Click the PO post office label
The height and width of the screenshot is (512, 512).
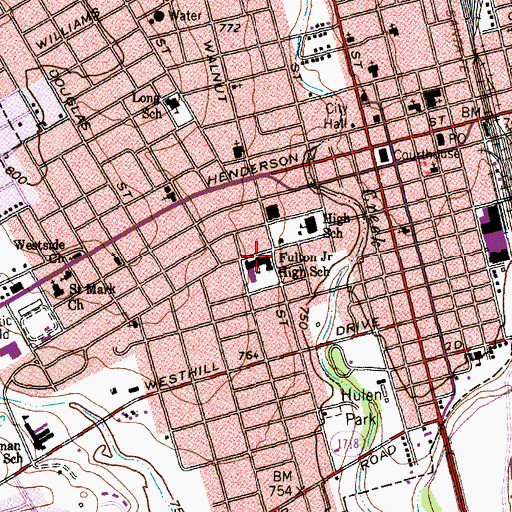(457, 139)
